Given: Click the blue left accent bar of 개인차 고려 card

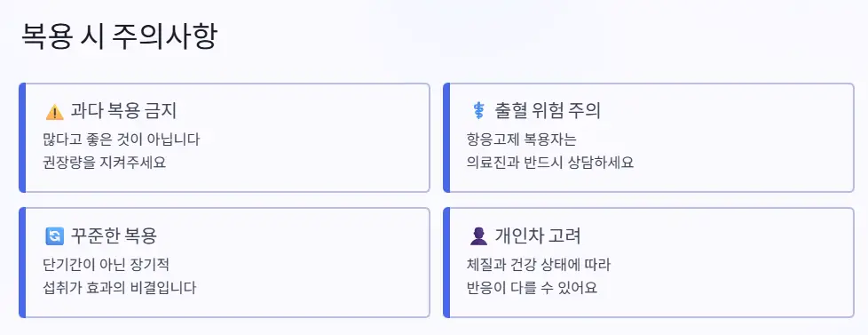Looking at the screenshot, I should (x=446, y=263).
